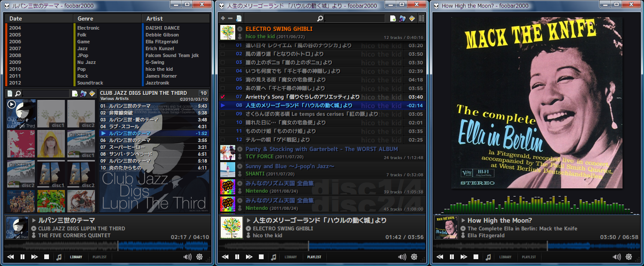The height and width of the screenshot is (266, 644).
Task: Click the search field in left library panel
Action: coord(46,94)
